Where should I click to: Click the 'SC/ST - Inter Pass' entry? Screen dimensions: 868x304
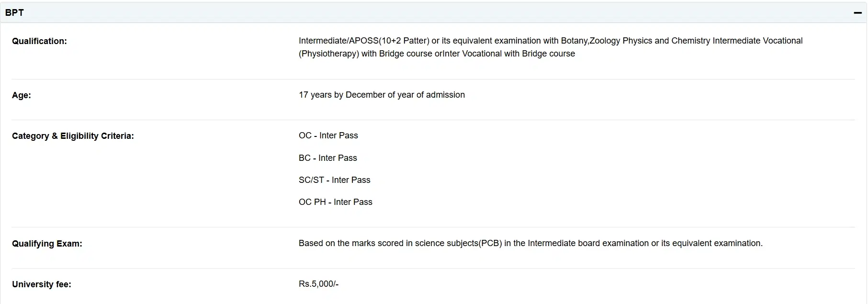coord(335,180)
